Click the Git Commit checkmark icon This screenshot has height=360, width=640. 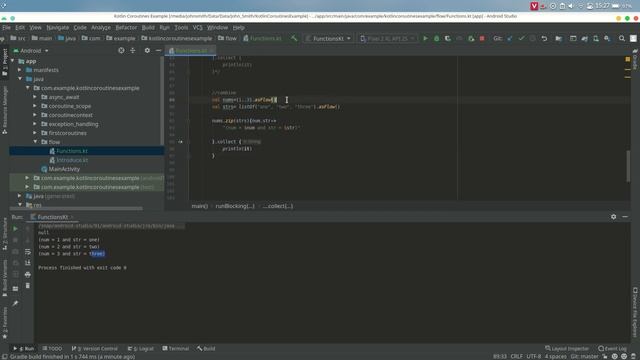click(521, 38)
